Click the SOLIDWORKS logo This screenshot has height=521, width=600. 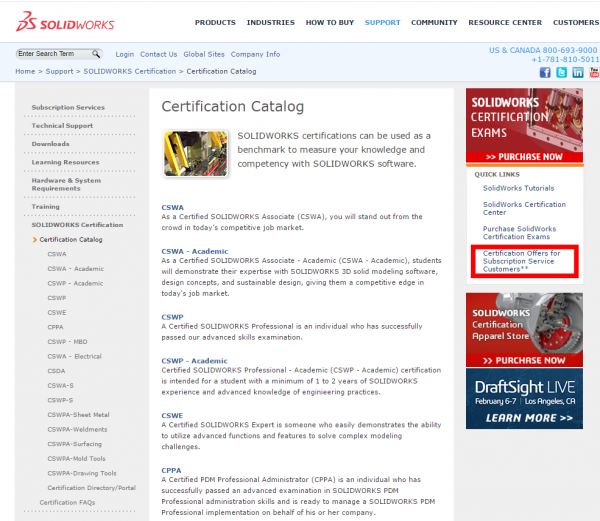65,21
